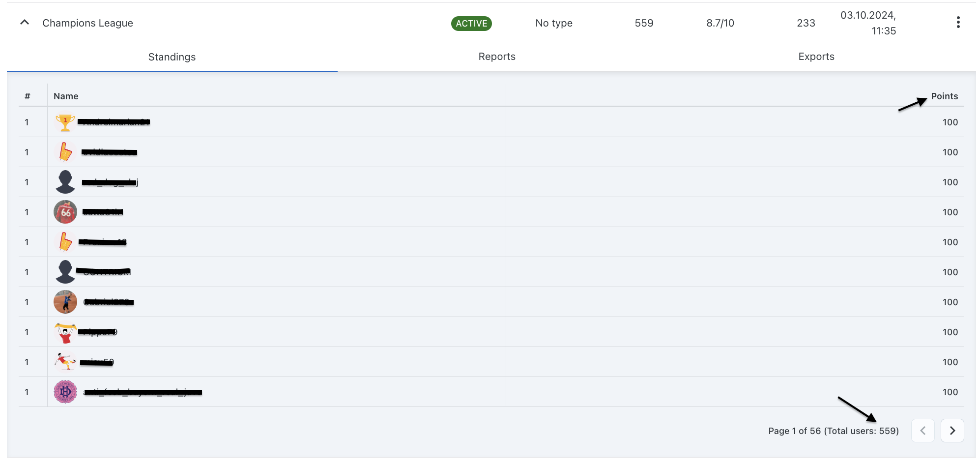
Task: Click the # rank column header
Action: pyautogui.click(x=28, y=96)
